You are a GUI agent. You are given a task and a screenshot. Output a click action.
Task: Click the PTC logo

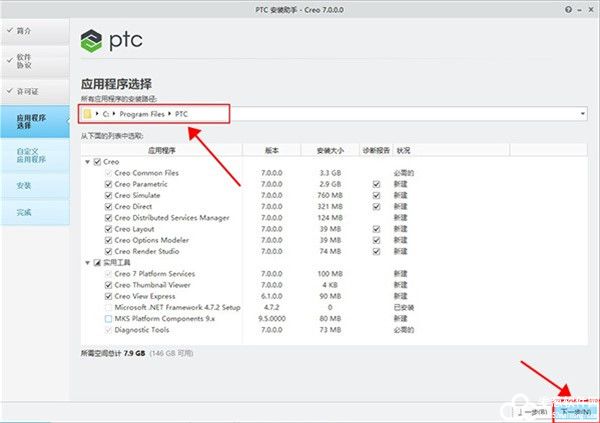(x=111, y=41)
